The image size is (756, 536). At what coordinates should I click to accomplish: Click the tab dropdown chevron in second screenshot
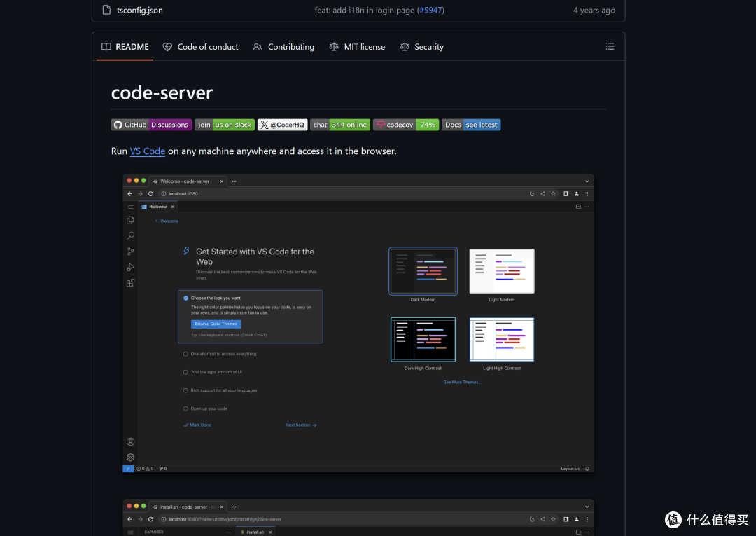point(587,507)
